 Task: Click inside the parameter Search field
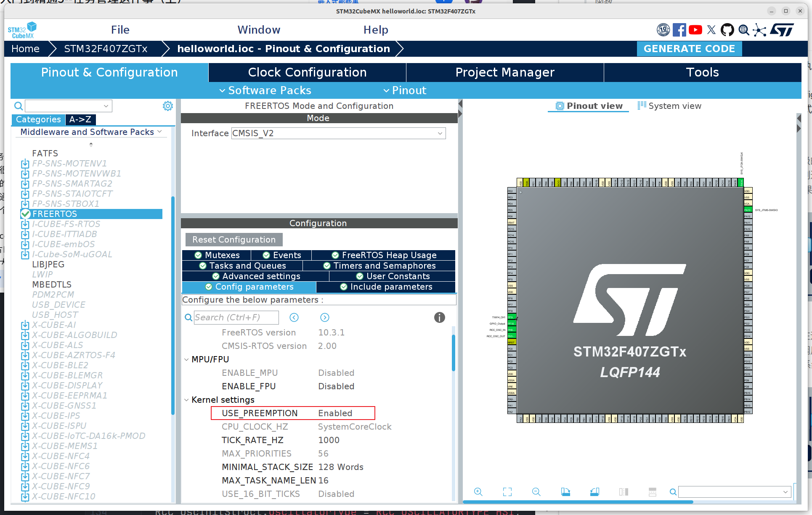point(236,317)
